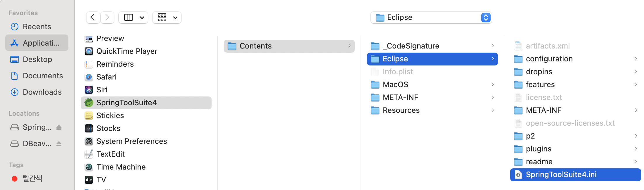Click the Safari app icon
Image resolution: width=644 pixels, height=190 pixels.
pyautogui.click(x=89, y=77)
